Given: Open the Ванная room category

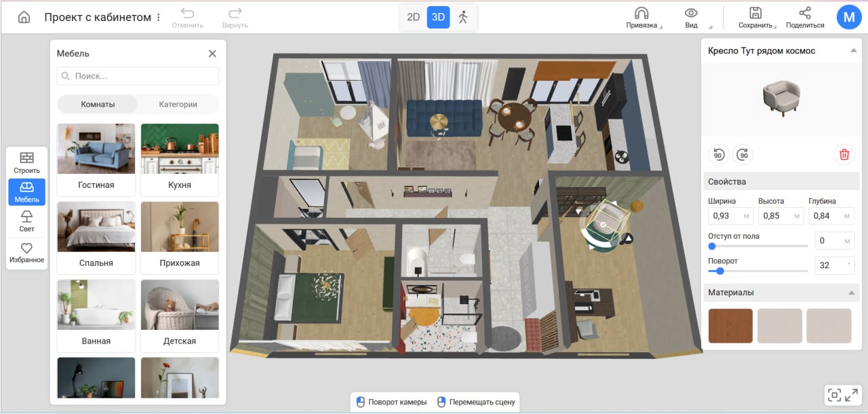Looking at the screenshot, I should click(96, 316).
